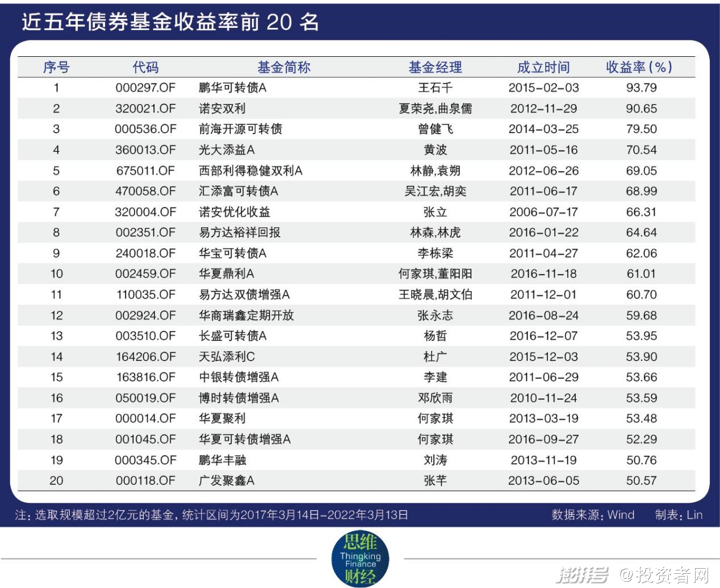The width and height of the screenshot is (720, 588).
Task: Select fund code 000297.OF
Action: point(145,87)
